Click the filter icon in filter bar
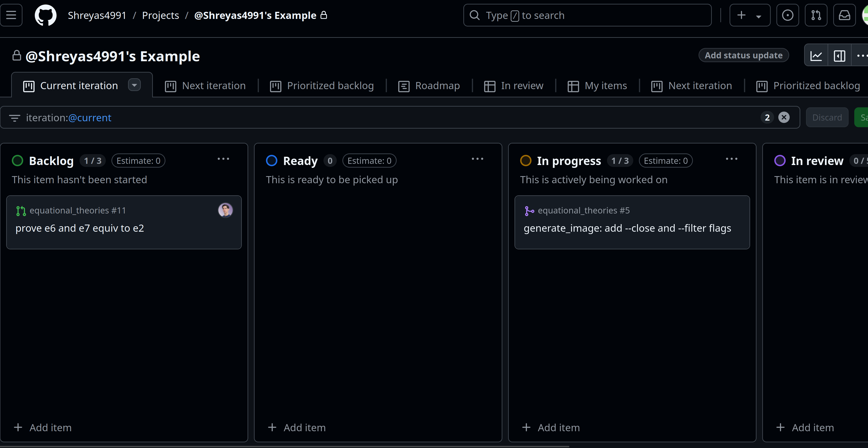868x448 pixels. pyautogui.click(x=14, y=118)
